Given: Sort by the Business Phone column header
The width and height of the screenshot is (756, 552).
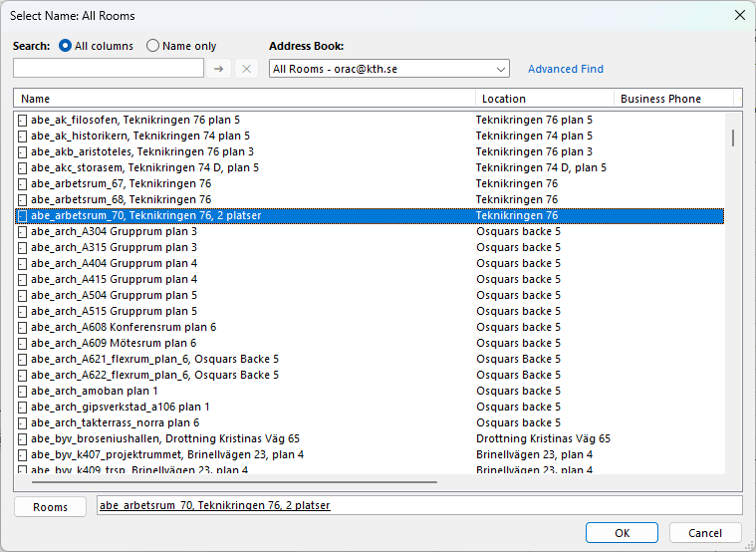Looking at the screenshot, I should pyautogui.click(x=673, y=99).
